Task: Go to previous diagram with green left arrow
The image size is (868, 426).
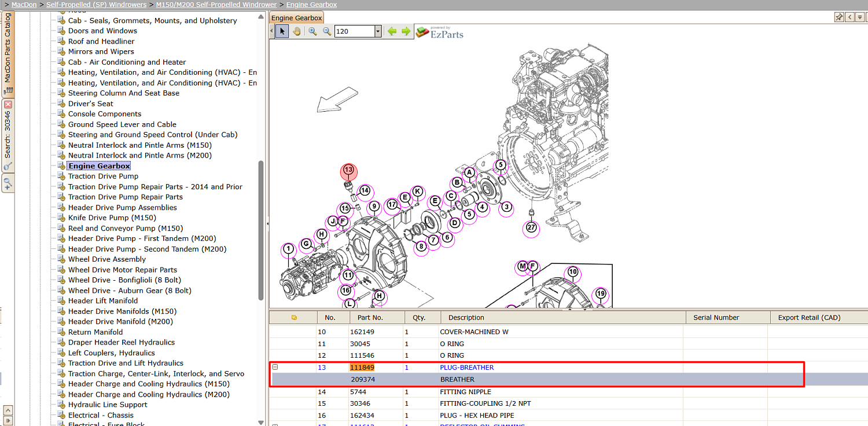Action: tap(392, 31)
